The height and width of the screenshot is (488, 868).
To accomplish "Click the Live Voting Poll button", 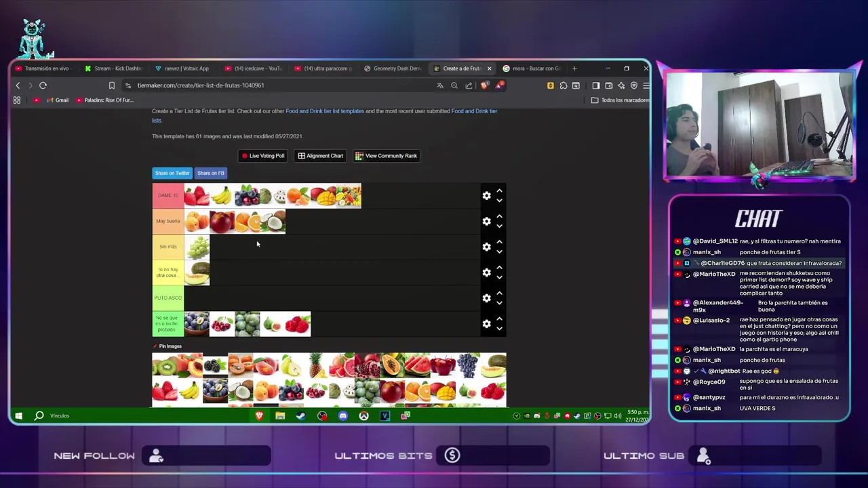I will point(263,156).
